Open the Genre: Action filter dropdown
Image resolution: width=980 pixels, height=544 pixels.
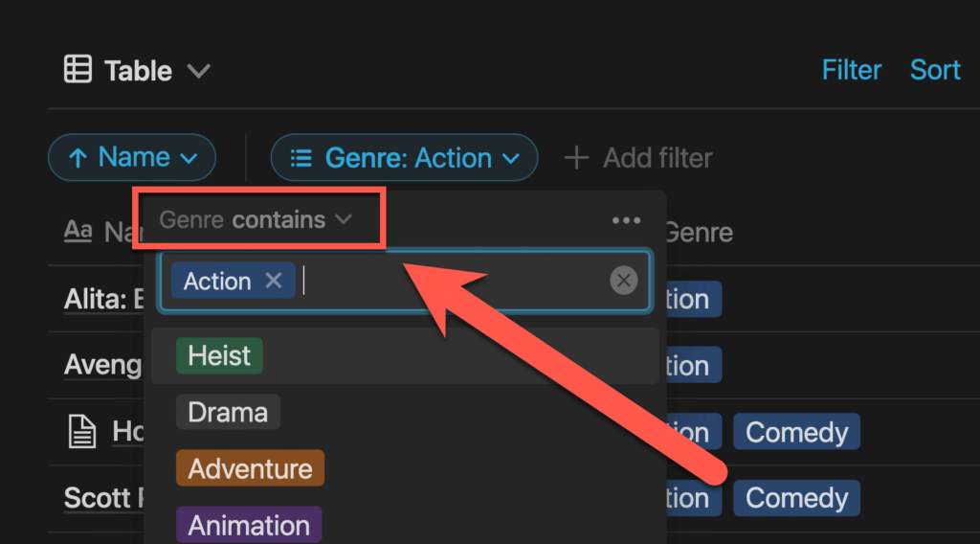[404, 158]
